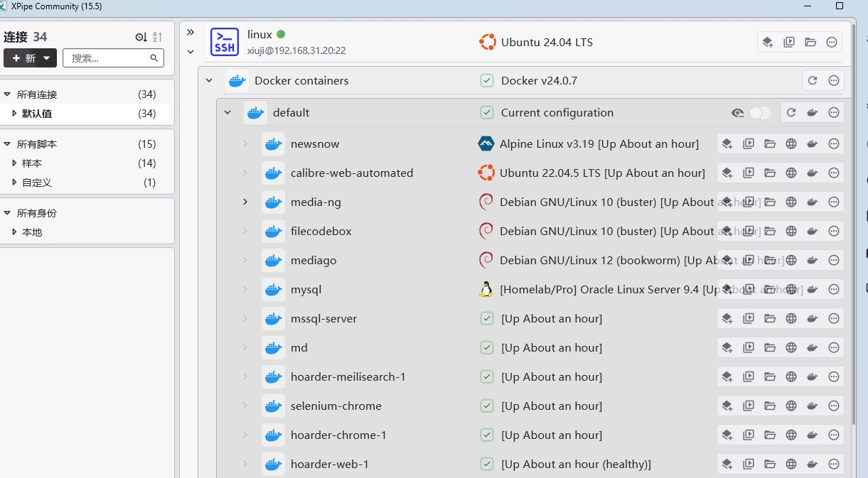The width and height of the screenshot is (868, 478).
Task: Open filecodebox web globe icon
Action: (791, 231)
